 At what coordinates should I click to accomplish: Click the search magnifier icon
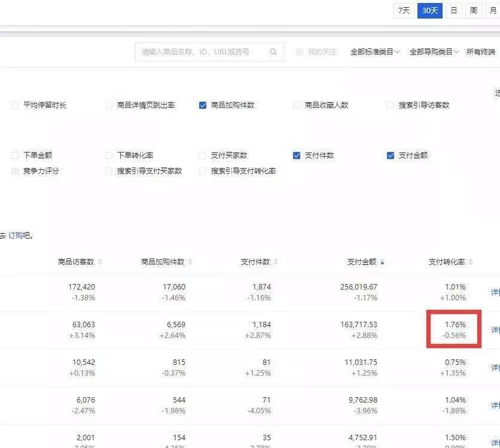273,51
